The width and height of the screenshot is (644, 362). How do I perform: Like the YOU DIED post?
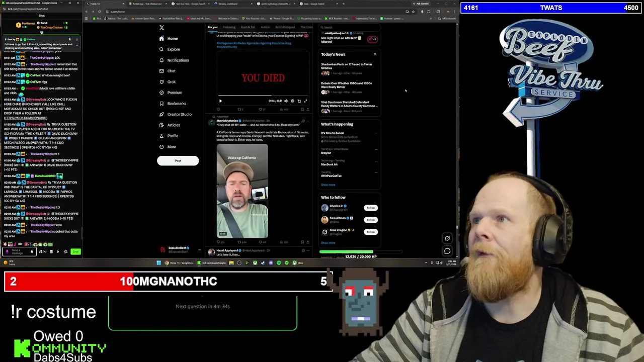point(261,109)
